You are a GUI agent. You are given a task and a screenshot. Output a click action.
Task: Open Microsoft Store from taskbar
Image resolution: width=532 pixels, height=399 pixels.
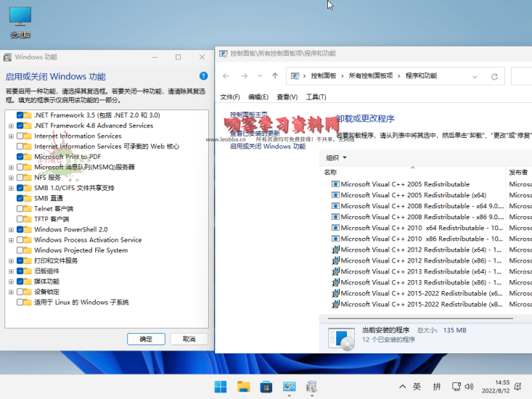coord(266,387)
